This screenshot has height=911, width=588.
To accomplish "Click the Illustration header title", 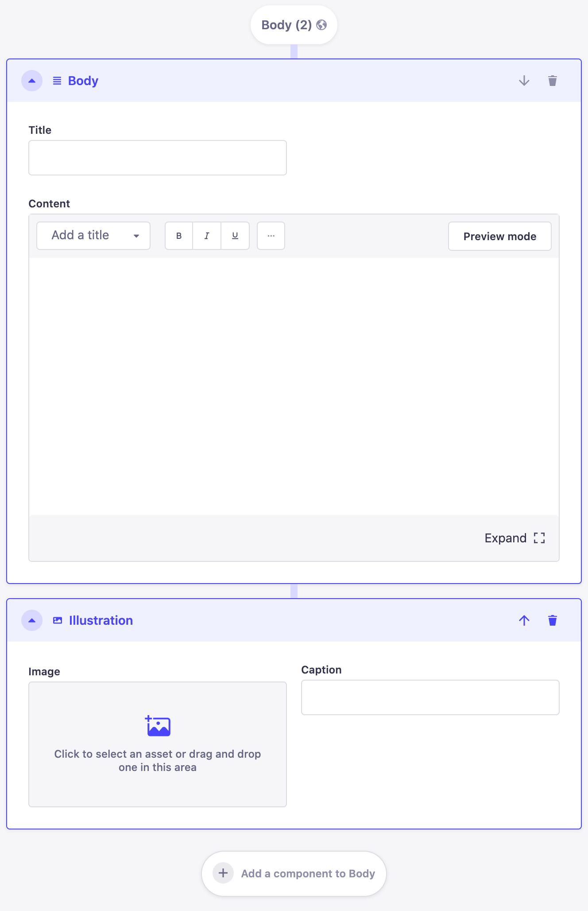I will (101, 620).
